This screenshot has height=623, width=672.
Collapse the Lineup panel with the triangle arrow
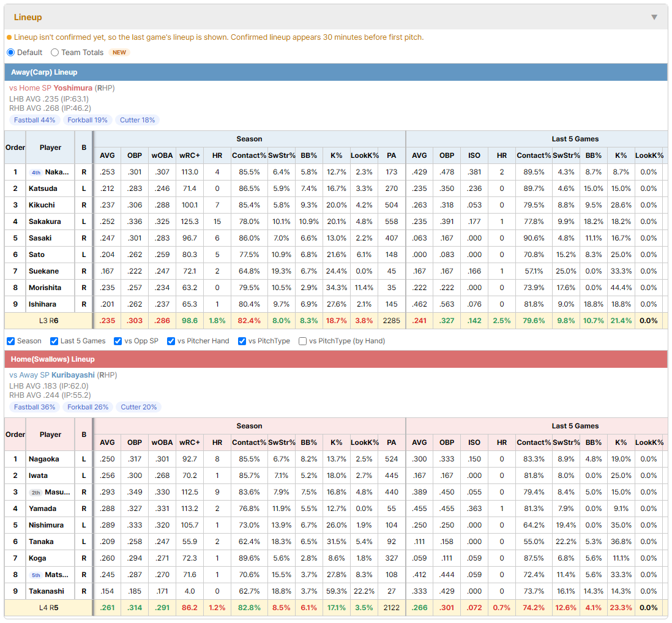click(654, 17)
